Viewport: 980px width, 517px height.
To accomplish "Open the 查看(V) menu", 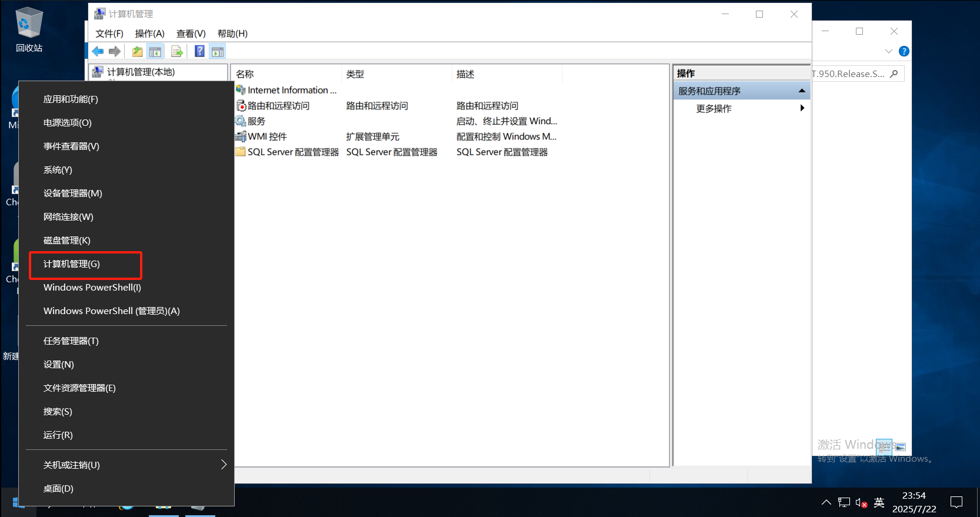I will pos(191,34).
